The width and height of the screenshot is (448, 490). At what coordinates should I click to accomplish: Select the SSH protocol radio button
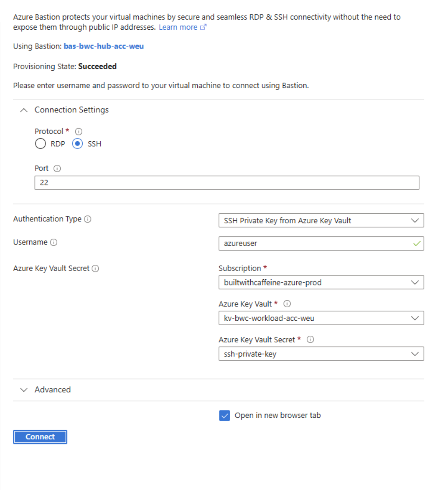coord(77,143)
